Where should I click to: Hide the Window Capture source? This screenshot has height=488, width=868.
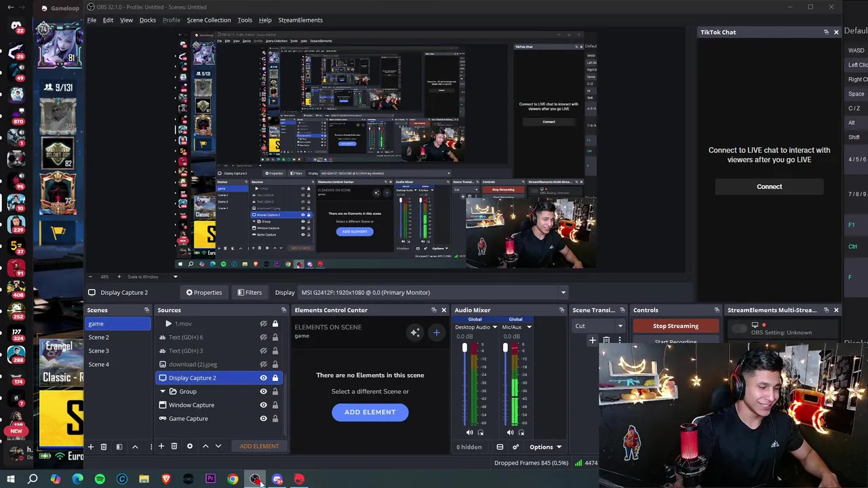point(263,405)
